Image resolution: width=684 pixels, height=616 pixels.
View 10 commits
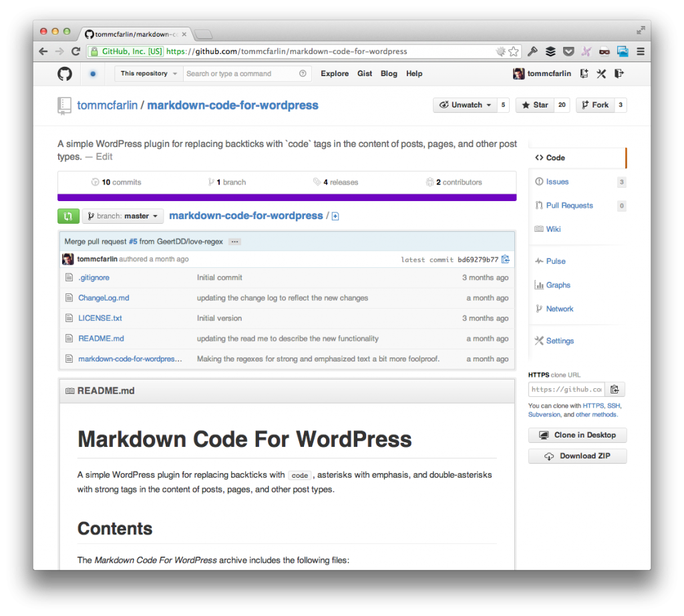point(116,182)
